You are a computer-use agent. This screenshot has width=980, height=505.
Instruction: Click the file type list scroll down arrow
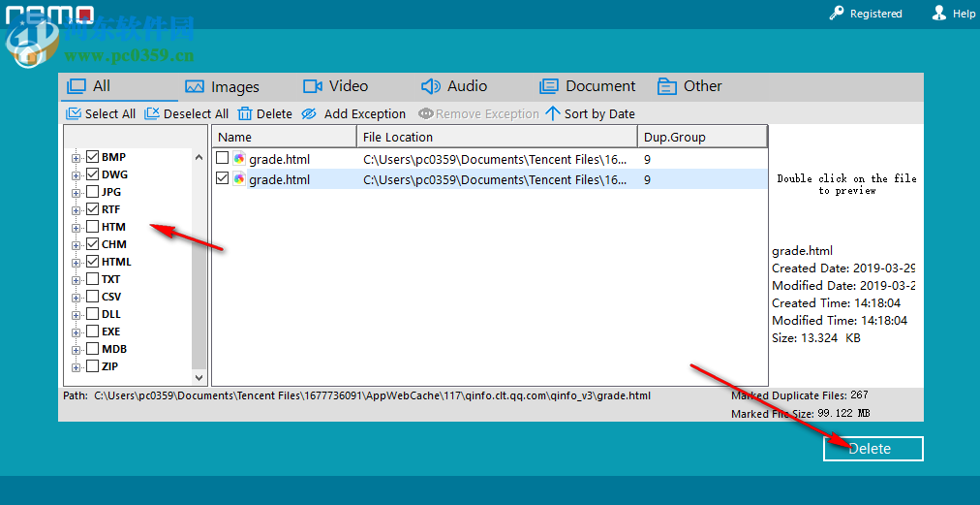tap(199, 377)
